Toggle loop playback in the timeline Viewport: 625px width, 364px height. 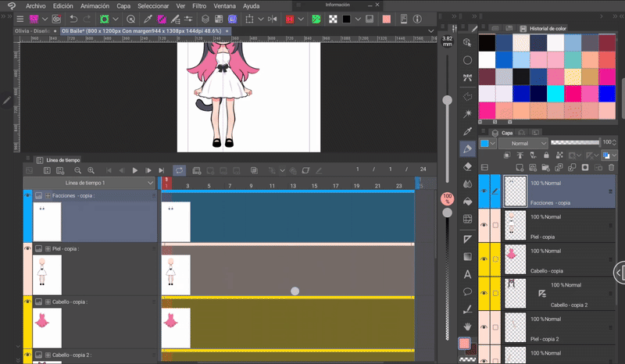179,170
